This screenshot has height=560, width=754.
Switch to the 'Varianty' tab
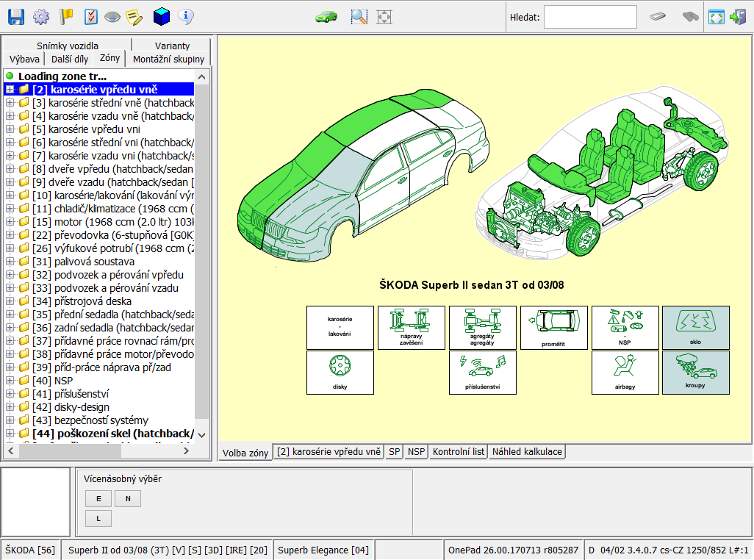(172, 45)
